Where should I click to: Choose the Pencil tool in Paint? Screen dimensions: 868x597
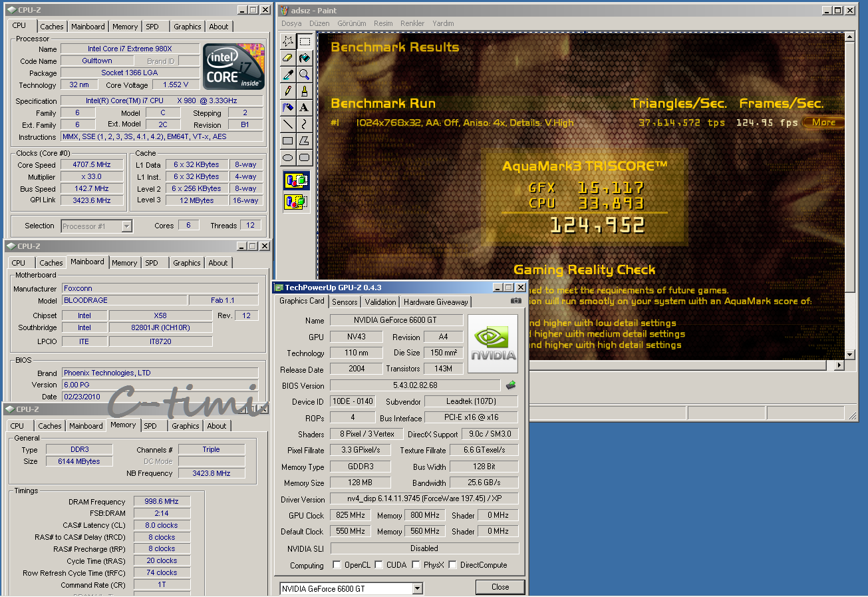tap(288, 91)
